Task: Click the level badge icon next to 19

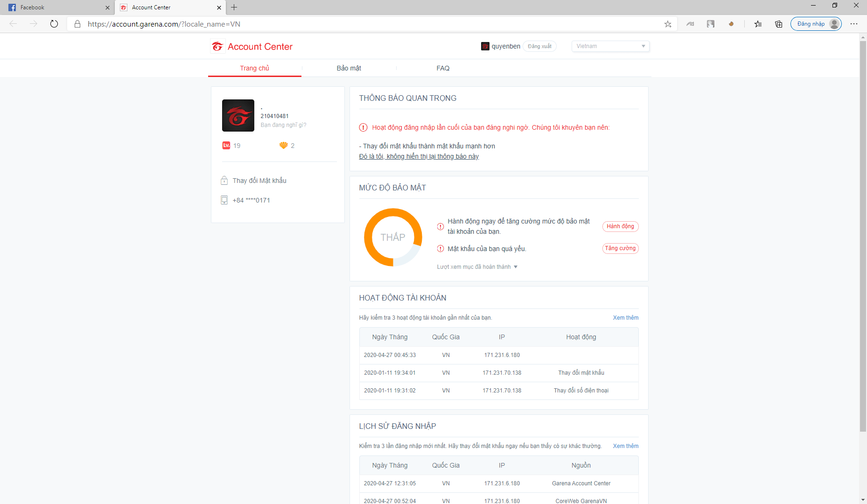Action: point(226,145)
